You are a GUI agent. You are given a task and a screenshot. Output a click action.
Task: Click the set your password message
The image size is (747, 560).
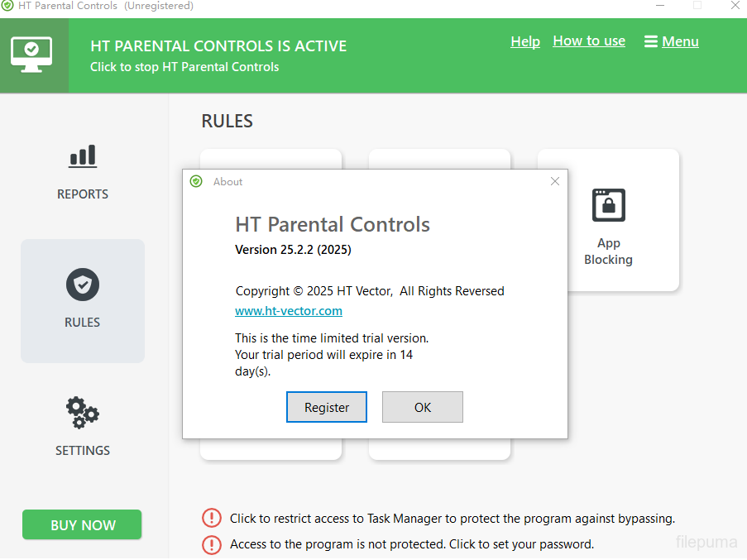pos(412,544)
